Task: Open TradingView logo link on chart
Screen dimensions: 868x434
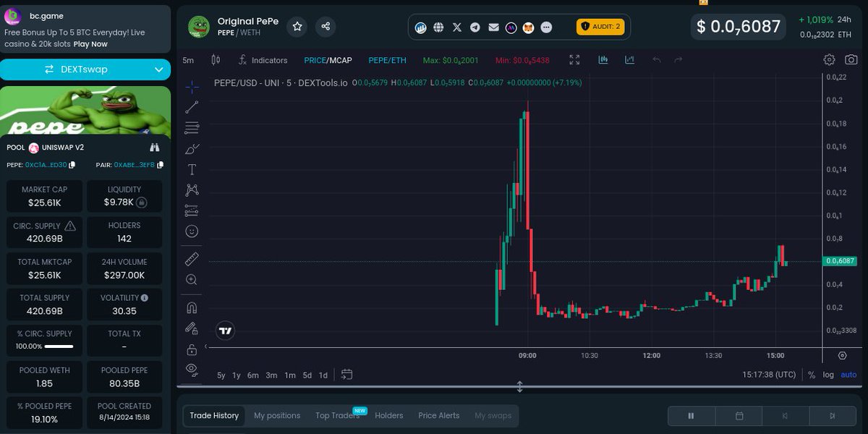Action: tap(226, 331)
